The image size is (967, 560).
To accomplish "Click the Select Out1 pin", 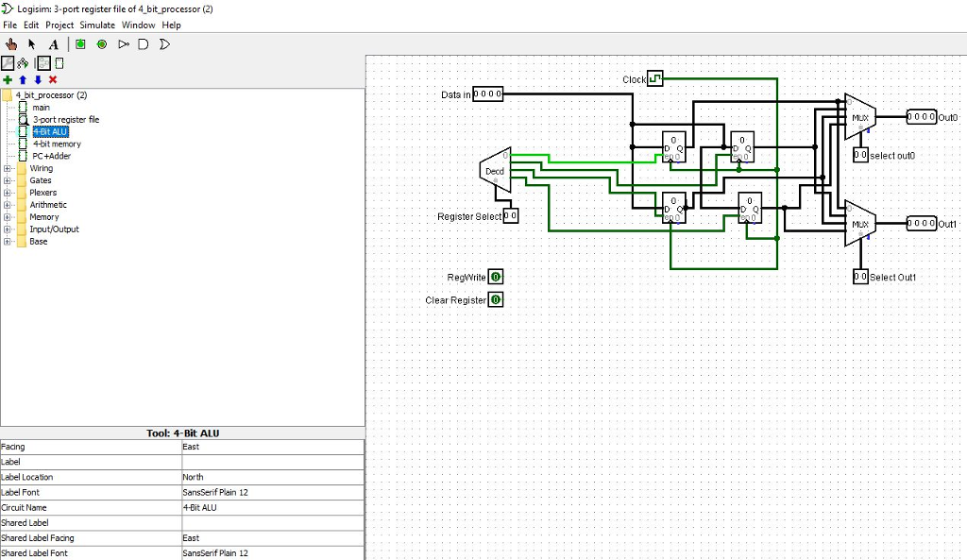I will pos(861,277).
